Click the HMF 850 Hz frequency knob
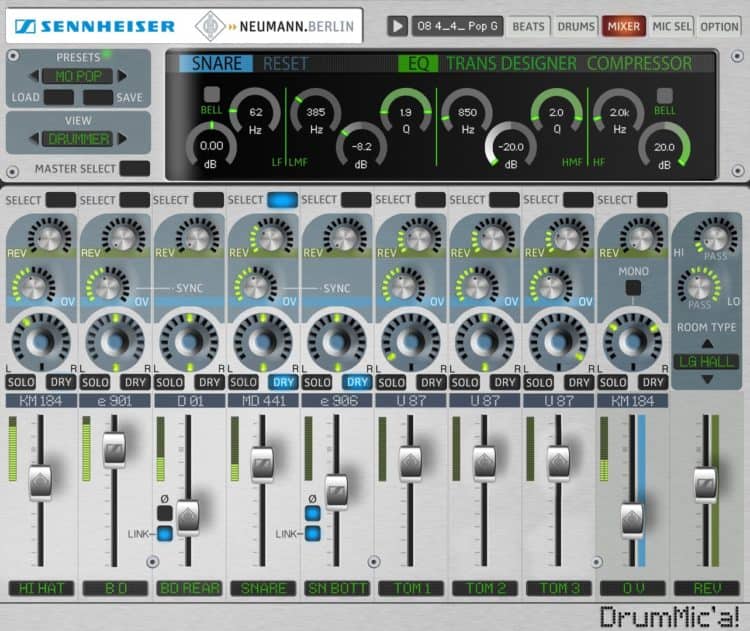The height and width of the screenshot is (631, 750). (467, 112)
